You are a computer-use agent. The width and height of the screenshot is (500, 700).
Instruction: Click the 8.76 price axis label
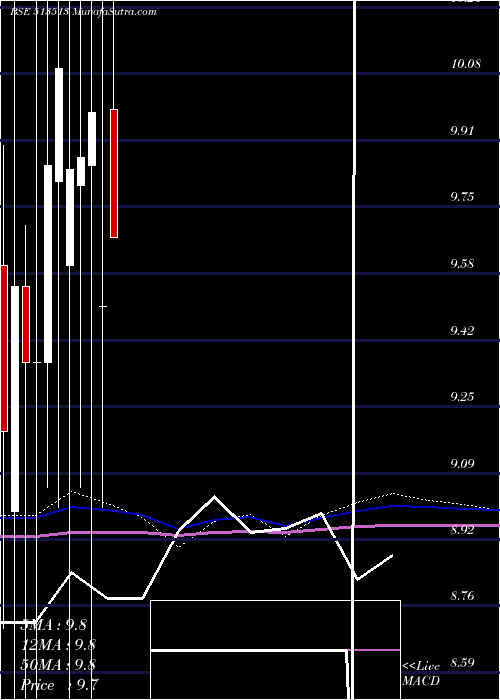[463, 596]
